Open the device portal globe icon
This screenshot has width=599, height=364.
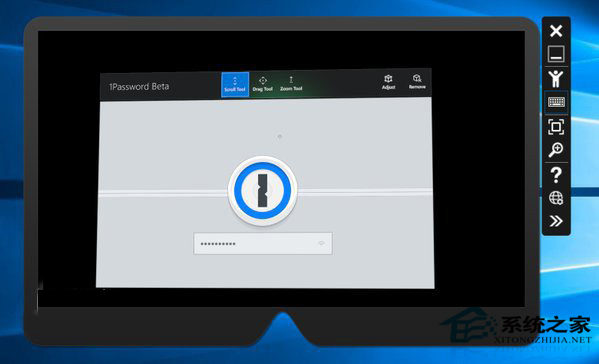(556, 198)
